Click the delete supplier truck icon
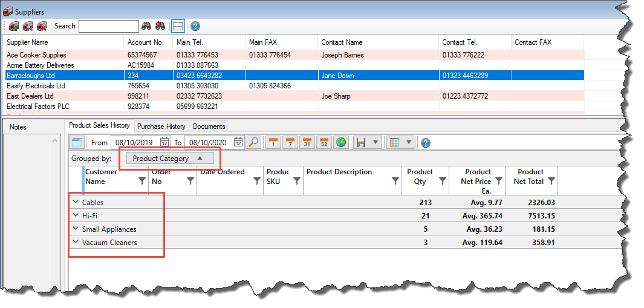Image resolution: width=644 pixels, height=308 pixels. tap(41, 26)
